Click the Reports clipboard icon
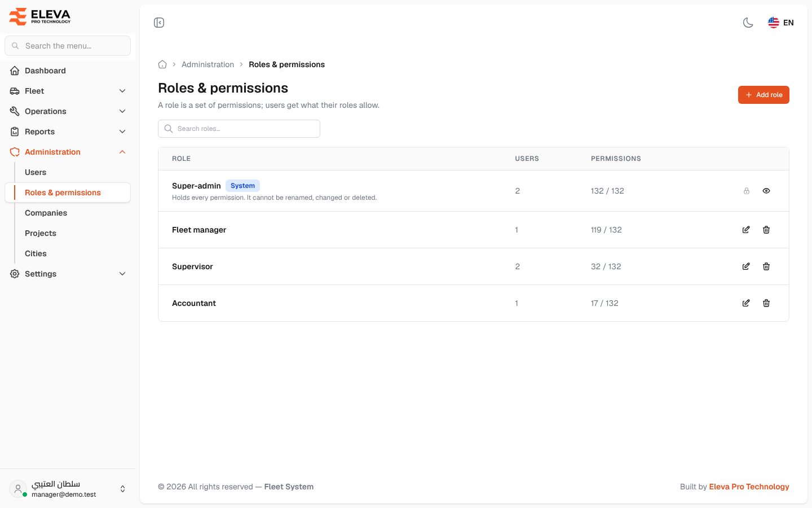812x508 pixels. coord(15,132)
